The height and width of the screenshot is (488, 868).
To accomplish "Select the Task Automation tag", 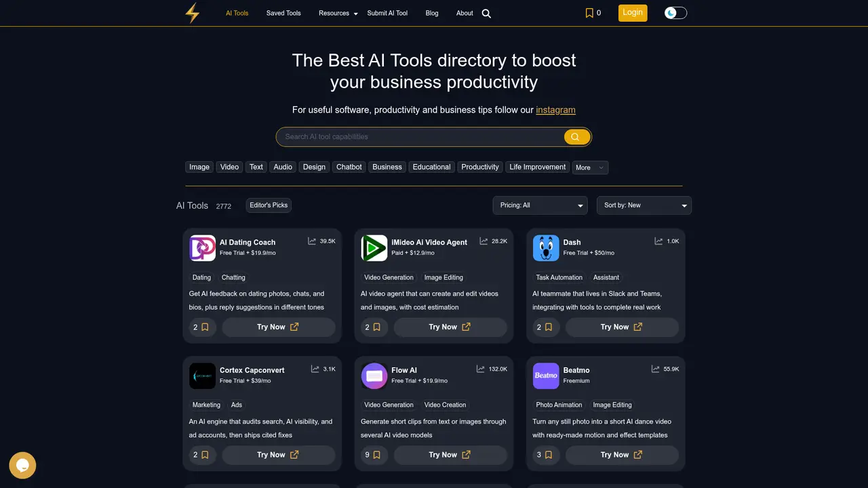I will coord(559,277).
